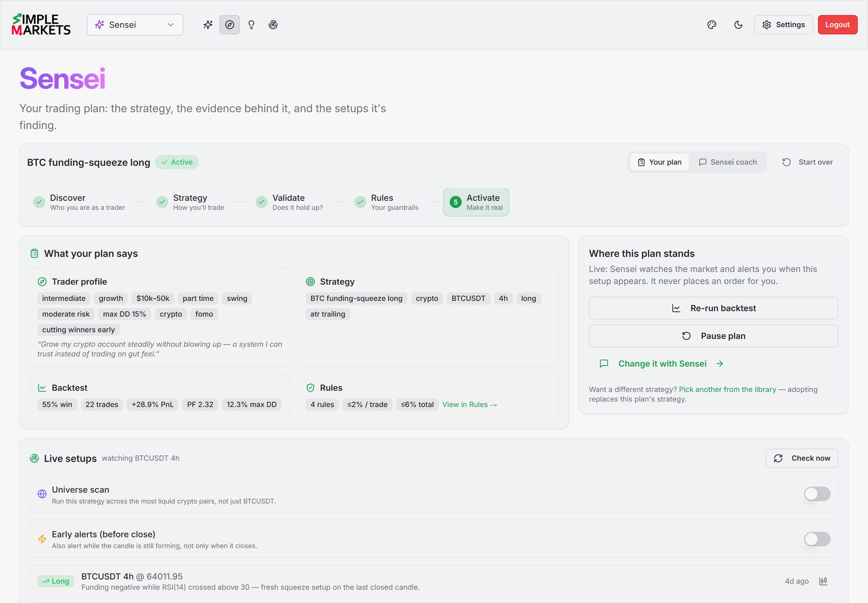Click the BTCUSDT 4h @ 64011.95 setup title
Image resolution: width=868 pixels, height=603 pixels.
[x=132, y=576]
